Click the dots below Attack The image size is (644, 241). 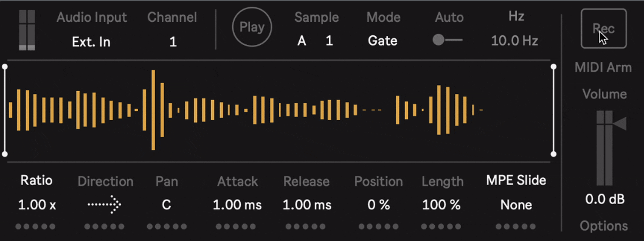[236, 226]
